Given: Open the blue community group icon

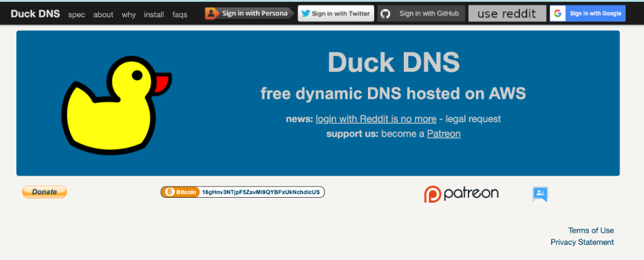Looking at the screenshot, I should click(540, 194).
